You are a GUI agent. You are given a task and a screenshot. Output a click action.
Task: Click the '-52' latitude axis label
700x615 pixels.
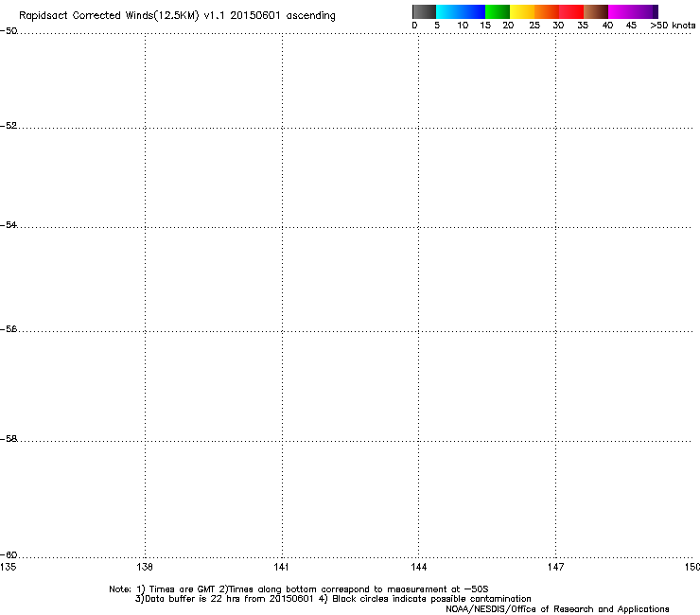9,126
